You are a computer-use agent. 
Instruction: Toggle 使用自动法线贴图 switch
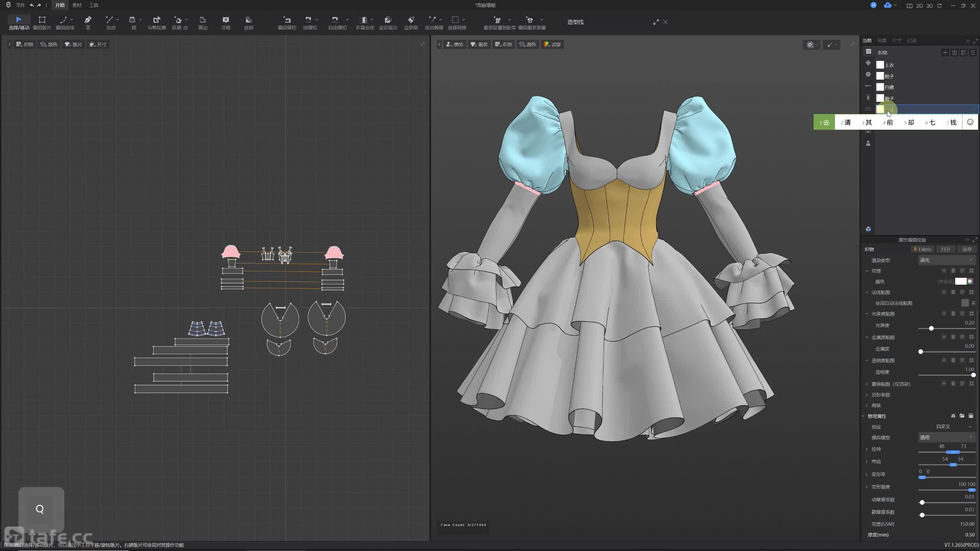point(965,303)
